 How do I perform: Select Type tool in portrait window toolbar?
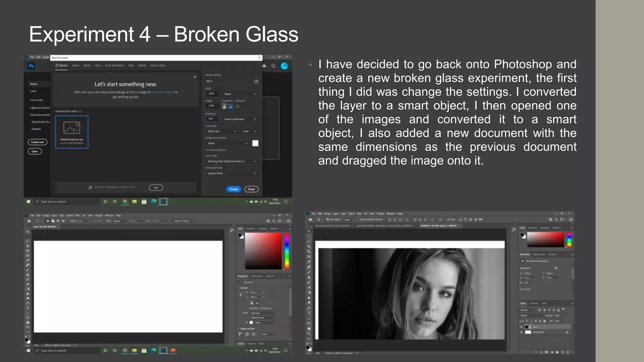309,313
